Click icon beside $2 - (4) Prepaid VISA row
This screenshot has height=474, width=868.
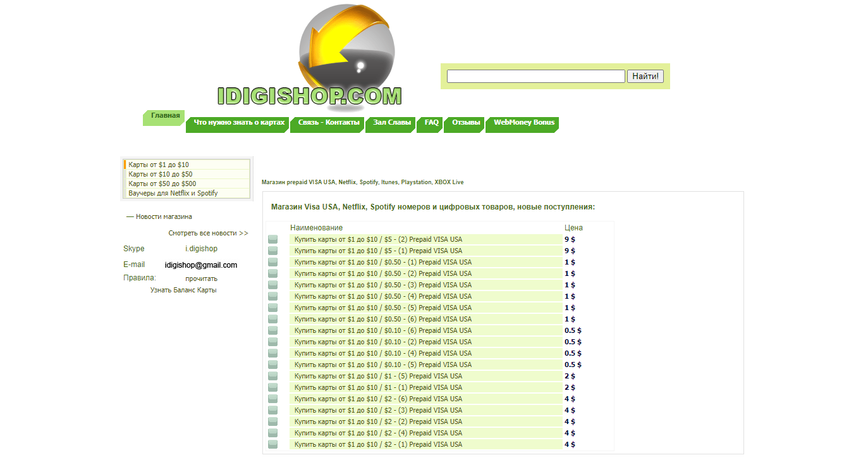(x=273, y=433)
